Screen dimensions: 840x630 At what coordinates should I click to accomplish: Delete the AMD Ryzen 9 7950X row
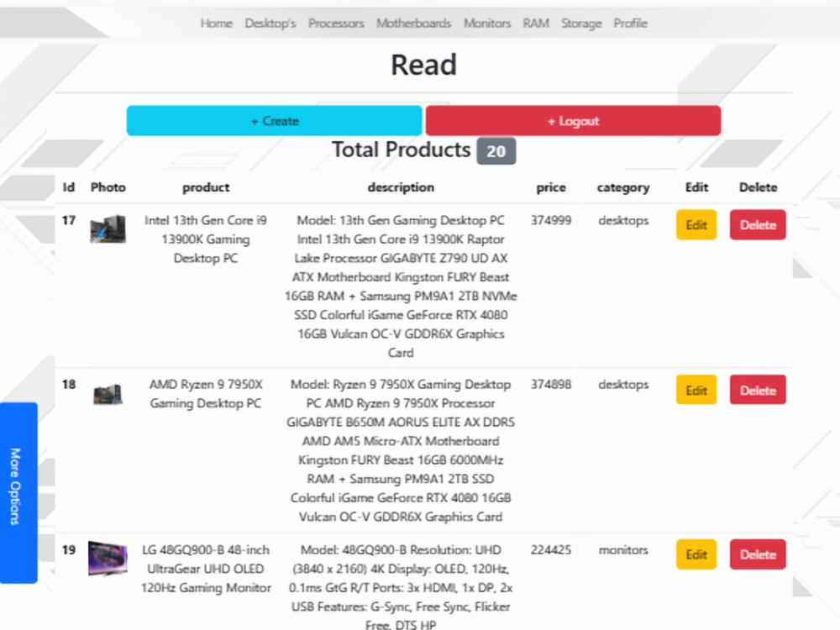(758, 390)
